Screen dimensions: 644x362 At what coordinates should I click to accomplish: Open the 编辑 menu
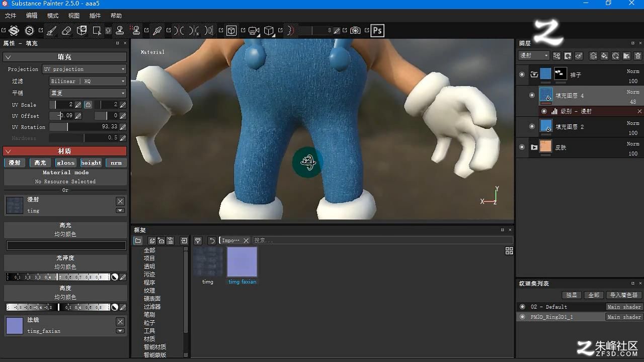(32, 16)
